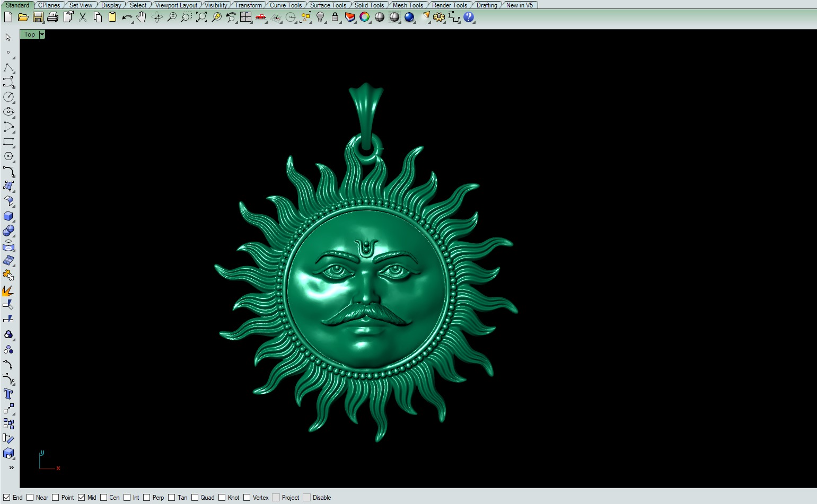Undo the last action

tap(127, 17)
